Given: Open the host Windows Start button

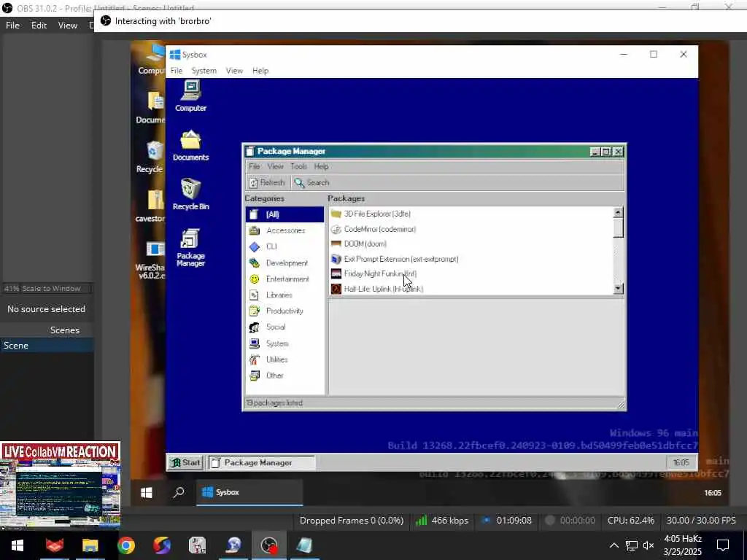Looking at the screenshot, I should 18,545.
